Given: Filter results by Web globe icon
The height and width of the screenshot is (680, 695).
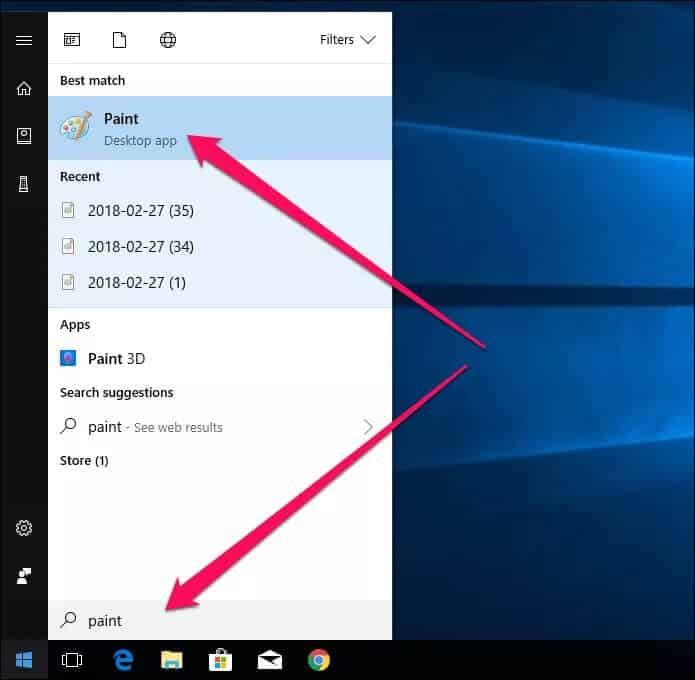Looking at the screenshot, I should tap(168, 40).
